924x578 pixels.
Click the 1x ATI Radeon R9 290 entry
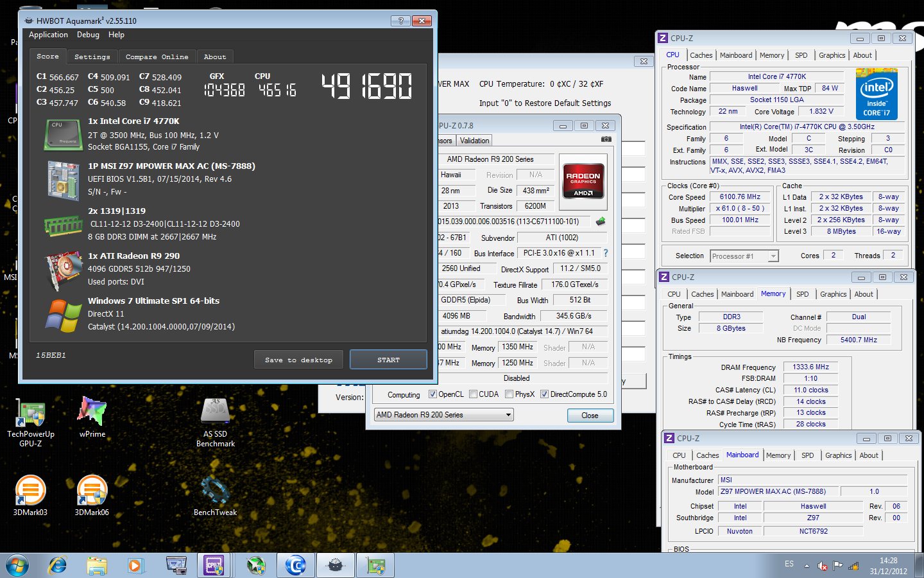point(134,256)
